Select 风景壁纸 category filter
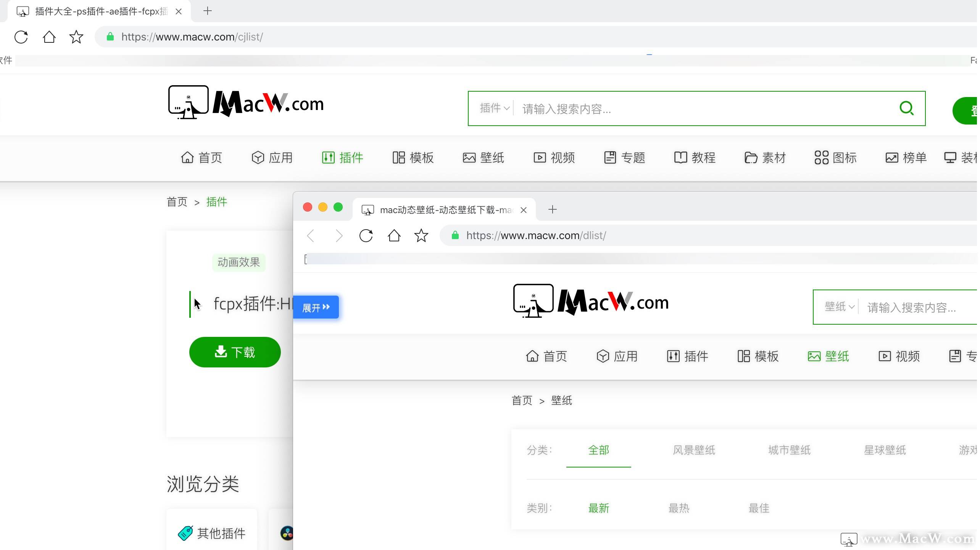This screenshot has height=550, width=980. coord(694,450)
